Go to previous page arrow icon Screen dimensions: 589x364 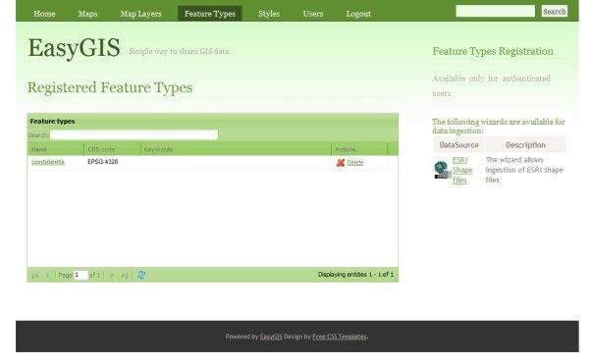[x=47, y=276]
